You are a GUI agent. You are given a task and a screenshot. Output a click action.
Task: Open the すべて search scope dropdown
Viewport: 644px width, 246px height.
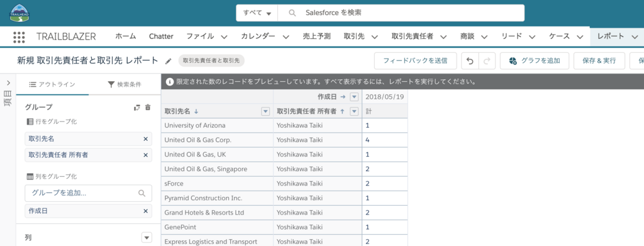(x=257, y=13)
